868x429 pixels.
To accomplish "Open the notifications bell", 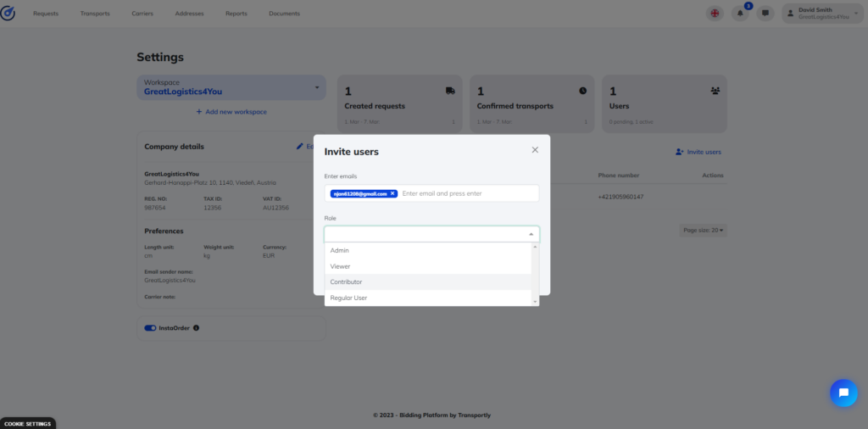I will [740, 14].
